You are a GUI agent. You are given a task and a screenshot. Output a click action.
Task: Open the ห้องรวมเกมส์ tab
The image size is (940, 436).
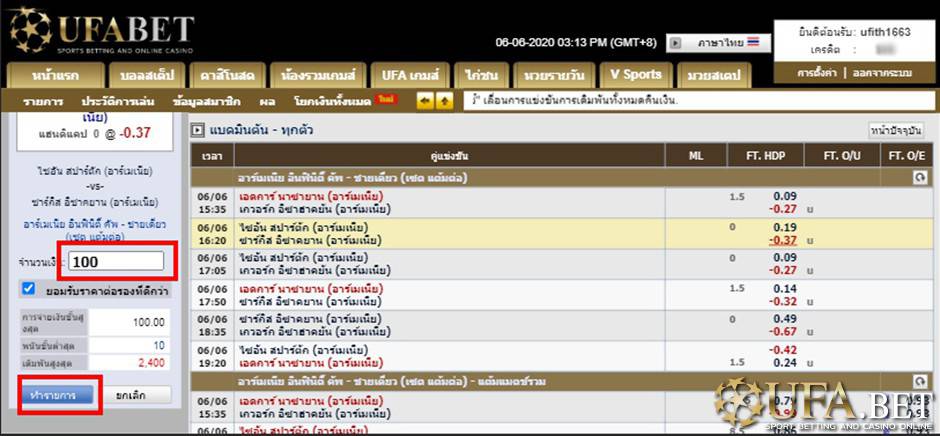tap(318, 76)
